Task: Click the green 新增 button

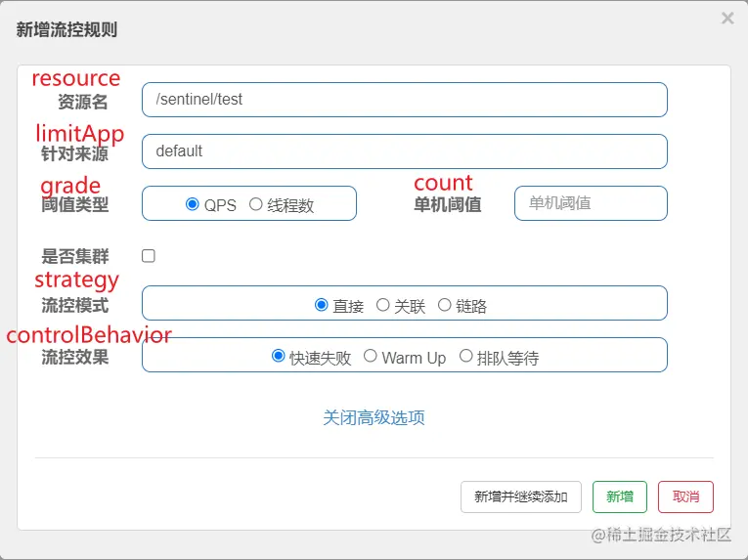Action: coord(620,497)
